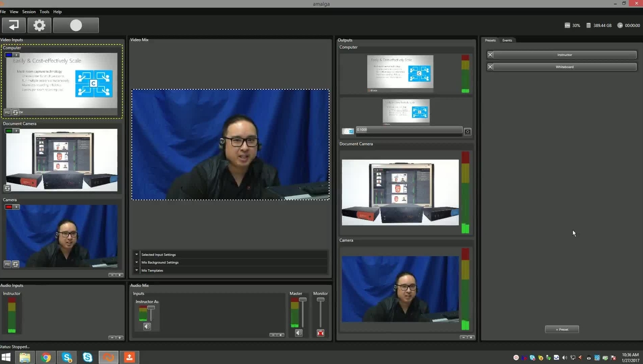
Task: Click minus button in Video Inputs panel
Action: click(x=112, y=275)
